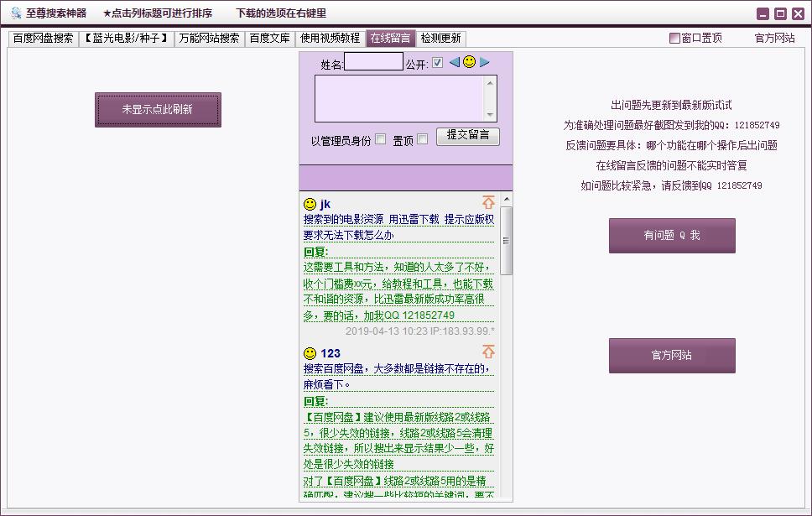Image resolution: width=812 pixels, height=516 pixels.
Task: Click the left blue arrow beside the smiley
Action: point(454,62)
